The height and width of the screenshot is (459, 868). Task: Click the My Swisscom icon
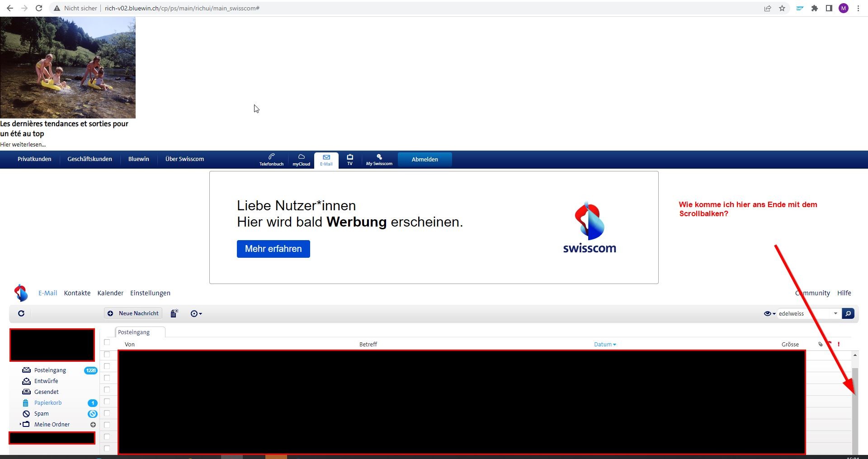(379, 159)
